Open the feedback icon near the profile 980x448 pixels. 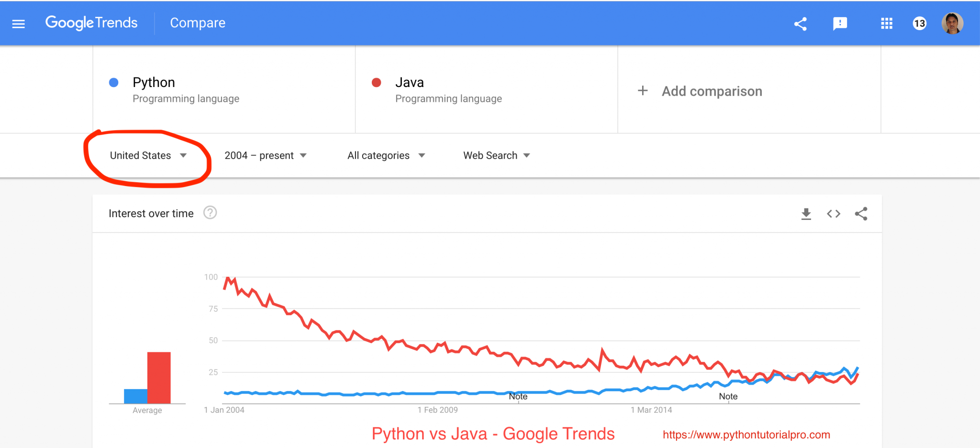(840, 23)
